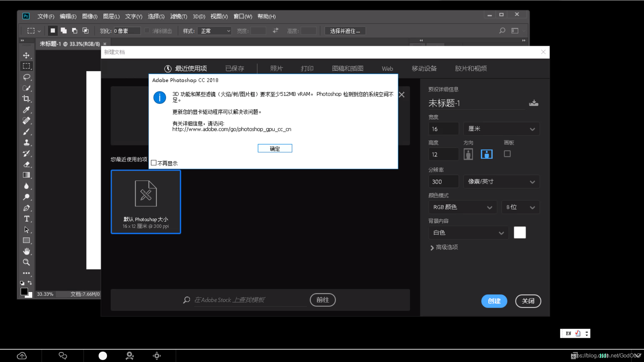The image size is (644, 362).
Task: Open the RGB 颜色 color mode dropdown
Action: coord(463,207)
